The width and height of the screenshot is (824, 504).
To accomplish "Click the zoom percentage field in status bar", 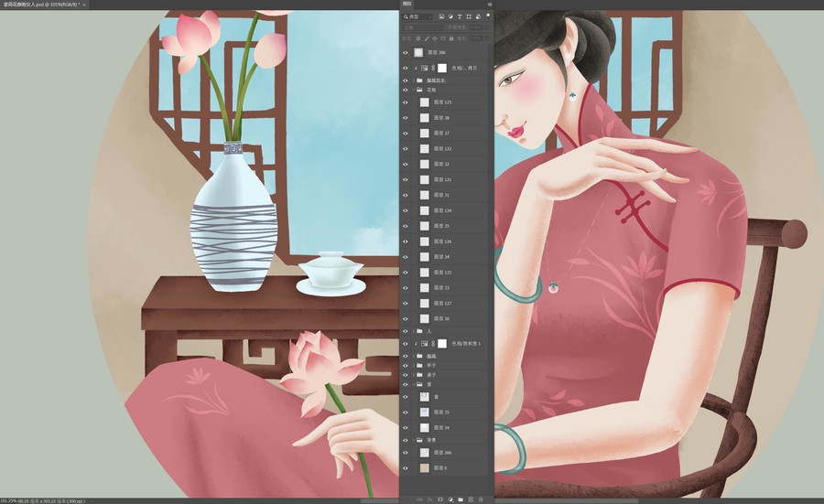I will (x=8, y=501).
